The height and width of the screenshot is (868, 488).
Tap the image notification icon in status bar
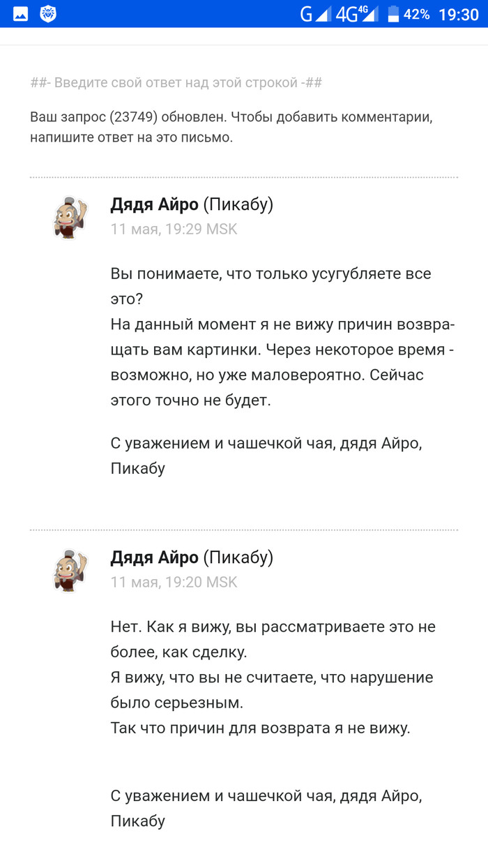pyautogui.click(x=20, y=14)
